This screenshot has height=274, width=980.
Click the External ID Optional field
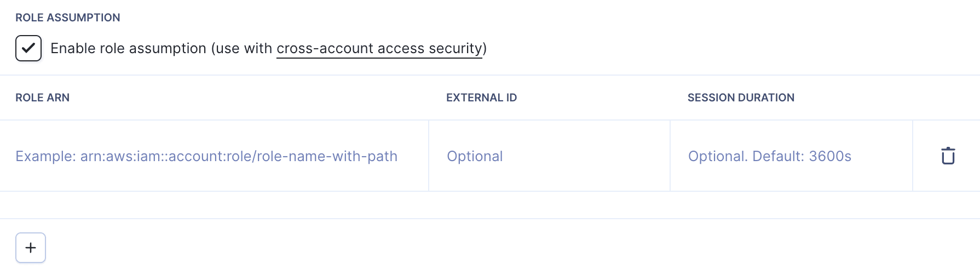[549, 156]
